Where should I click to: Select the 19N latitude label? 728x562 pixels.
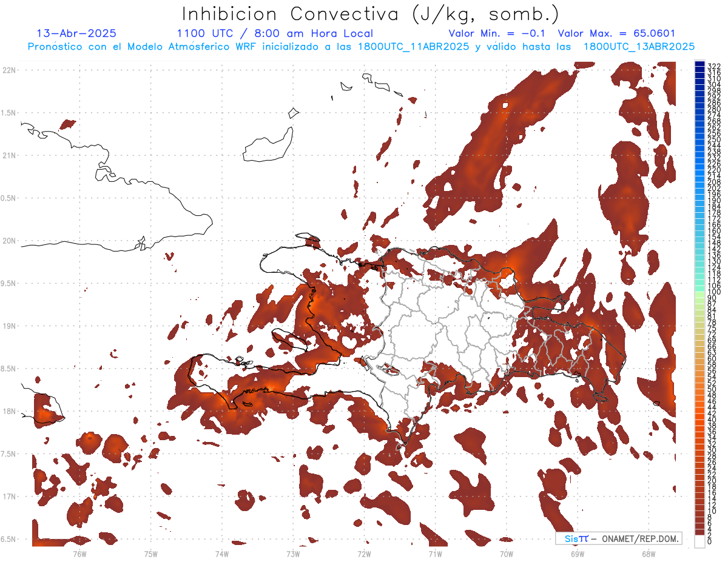pos(9,326)
